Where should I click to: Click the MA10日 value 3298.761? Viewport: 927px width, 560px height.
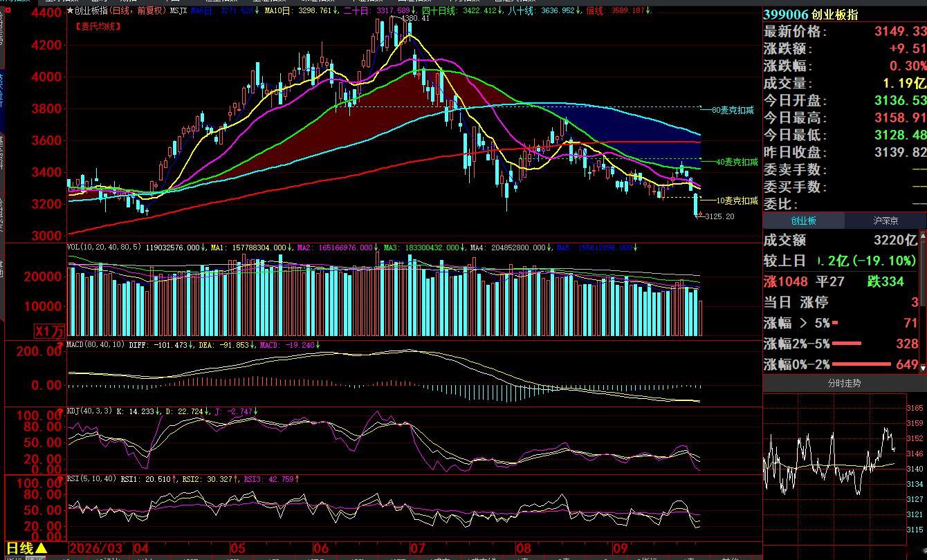(315, 11)
